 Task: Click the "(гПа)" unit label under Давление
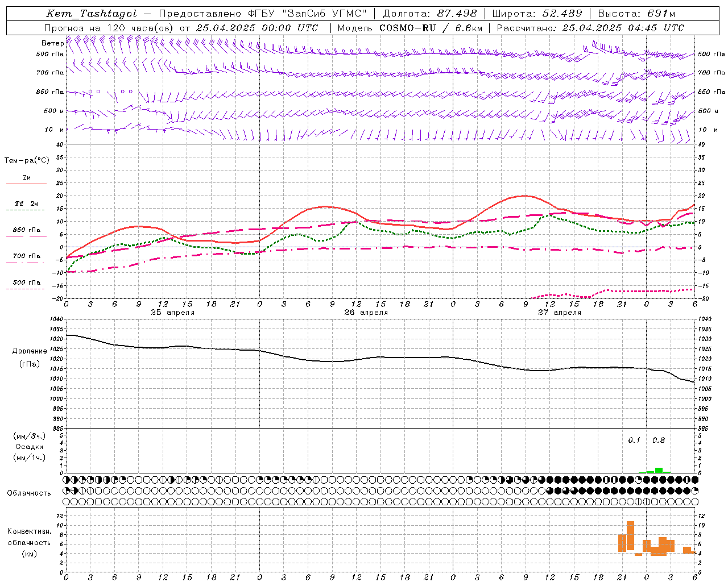point(30,364)
